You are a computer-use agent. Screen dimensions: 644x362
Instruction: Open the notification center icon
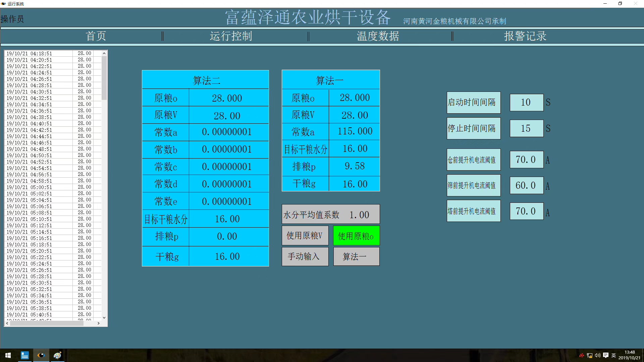(606, 355)
